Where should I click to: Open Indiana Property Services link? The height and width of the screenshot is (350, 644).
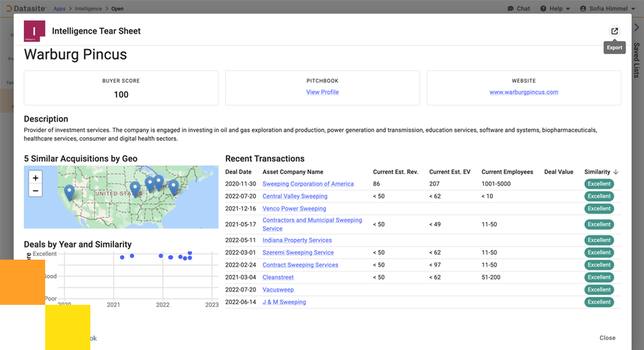click(297, 240)
